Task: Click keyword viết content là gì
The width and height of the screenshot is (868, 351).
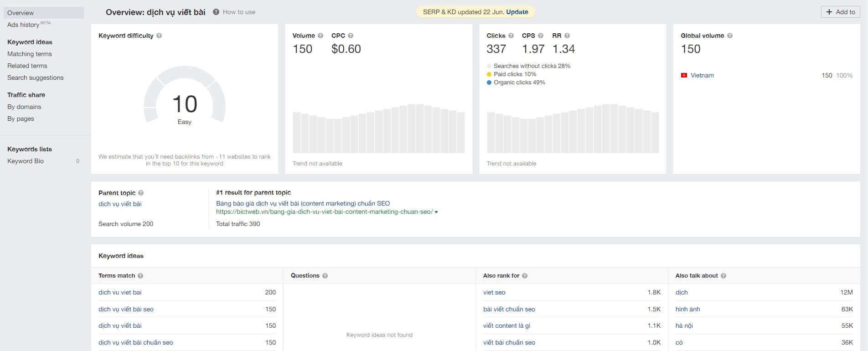Action: click(506, 325)
